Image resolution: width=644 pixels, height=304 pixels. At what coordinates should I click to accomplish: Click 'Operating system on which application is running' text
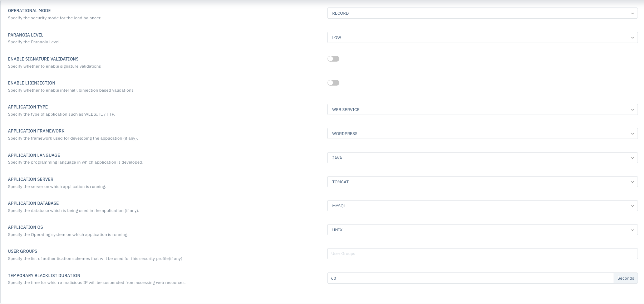pos(79,235)
